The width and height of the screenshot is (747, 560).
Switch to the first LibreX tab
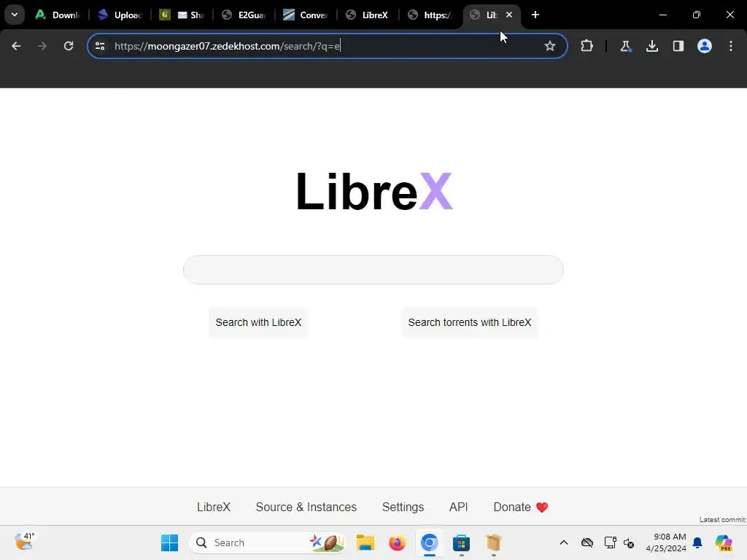(368, 15)
